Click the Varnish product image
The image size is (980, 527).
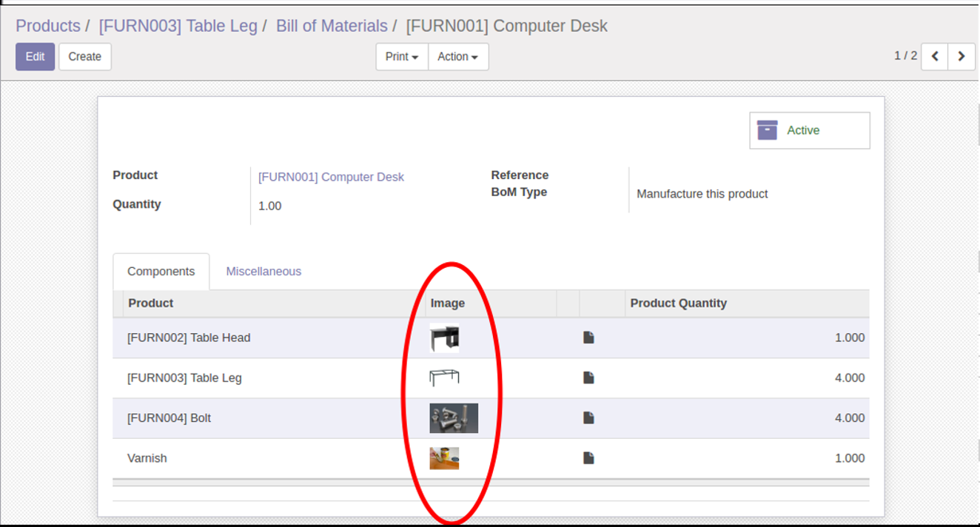tap(444, 458)
